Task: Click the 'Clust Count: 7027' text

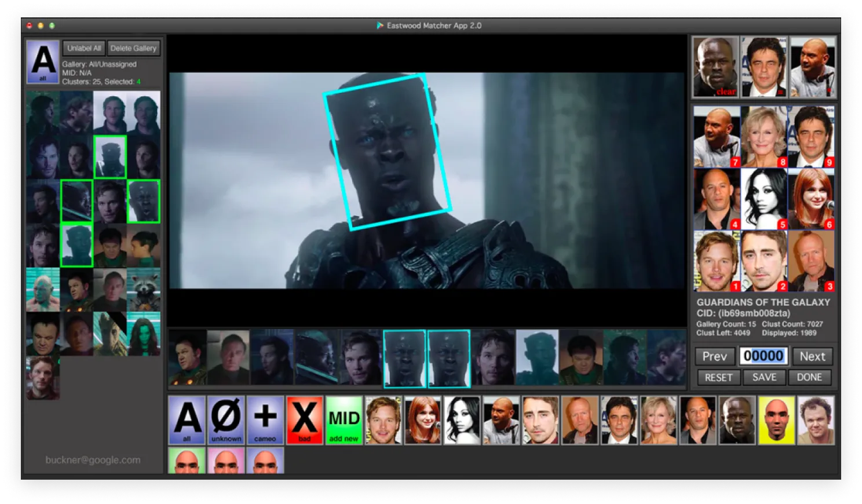Action: (792, 324)
